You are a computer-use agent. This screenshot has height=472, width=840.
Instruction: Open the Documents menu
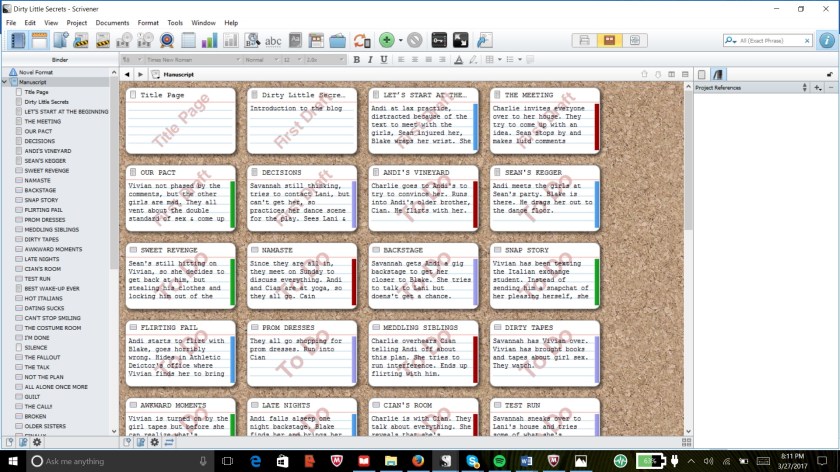click(112, 22)
